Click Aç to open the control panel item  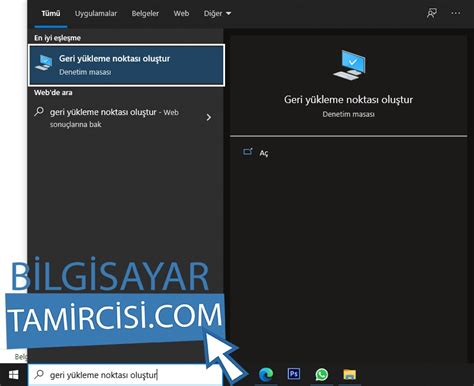(264, 153)
